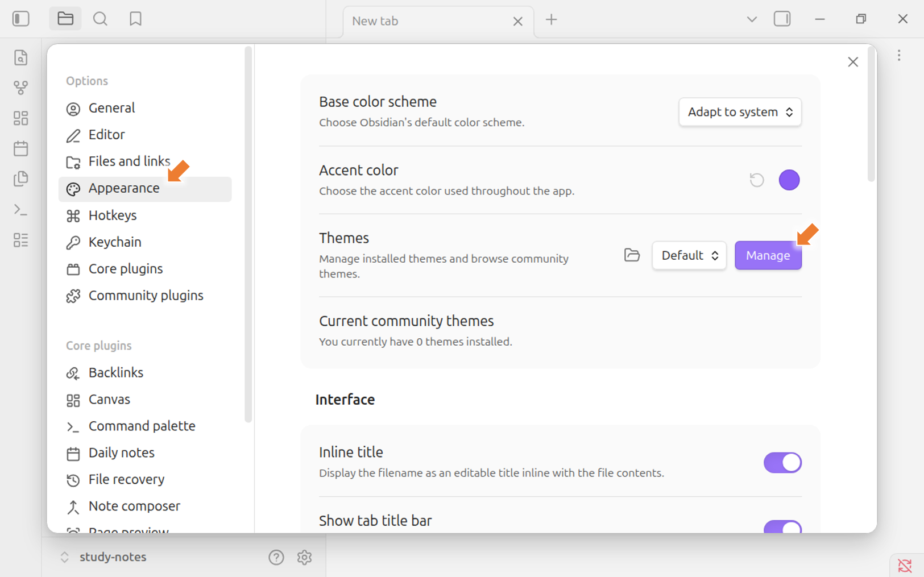This screenshot has height=577, width=924.
Task: Open the command palette ribbon icon
Action: (x=21, y=210)
